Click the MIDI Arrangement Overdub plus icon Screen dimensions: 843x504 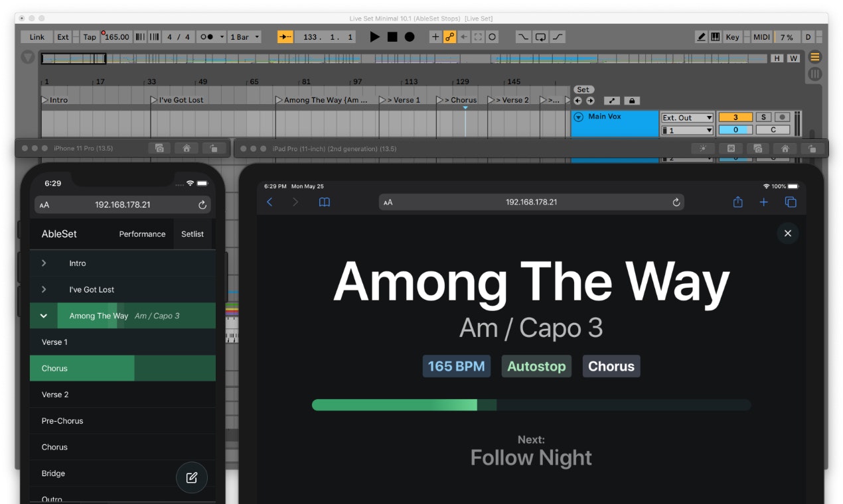point(435,37)
